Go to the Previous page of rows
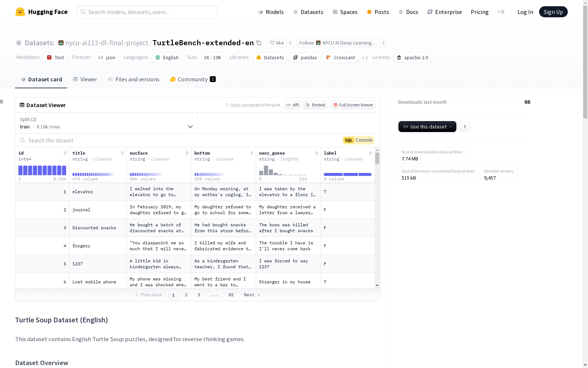Image resolution: width=588 pixels, height=368 pixels. coord(148,295)
